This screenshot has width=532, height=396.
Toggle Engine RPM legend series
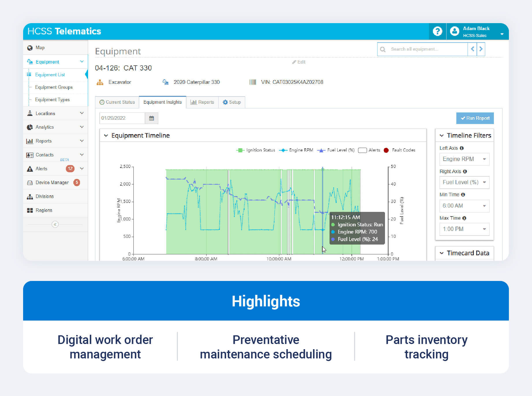[x=296, y=150]
